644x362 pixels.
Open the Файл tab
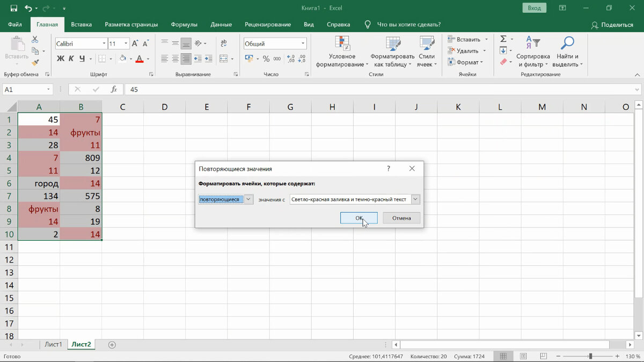(15, 25)
